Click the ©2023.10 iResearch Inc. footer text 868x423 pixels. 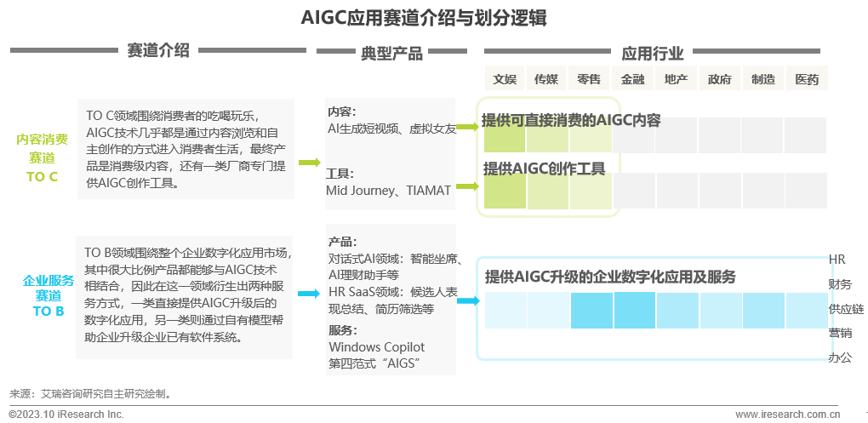click(x=66, y=414)
